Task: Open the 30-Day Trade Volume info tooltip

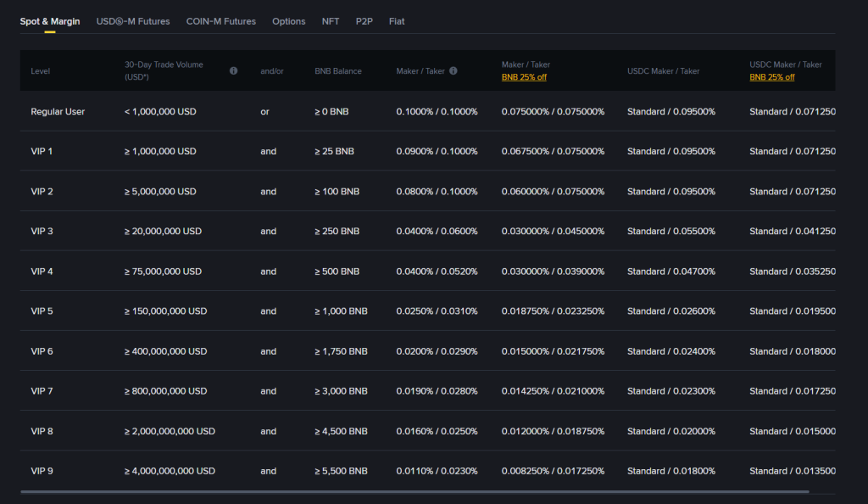Action: click(x=233, y=70)
